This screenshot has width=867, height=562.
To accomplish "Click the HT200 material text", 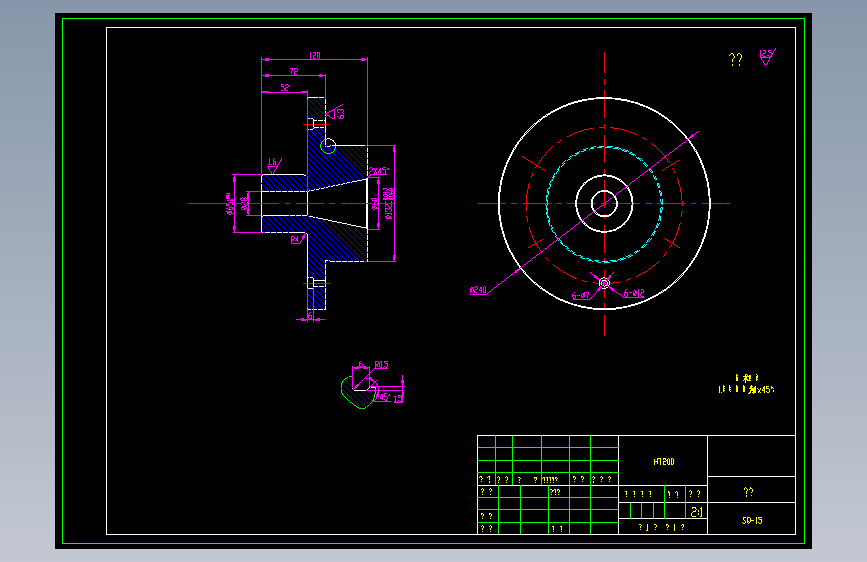I will pos(664,461).
